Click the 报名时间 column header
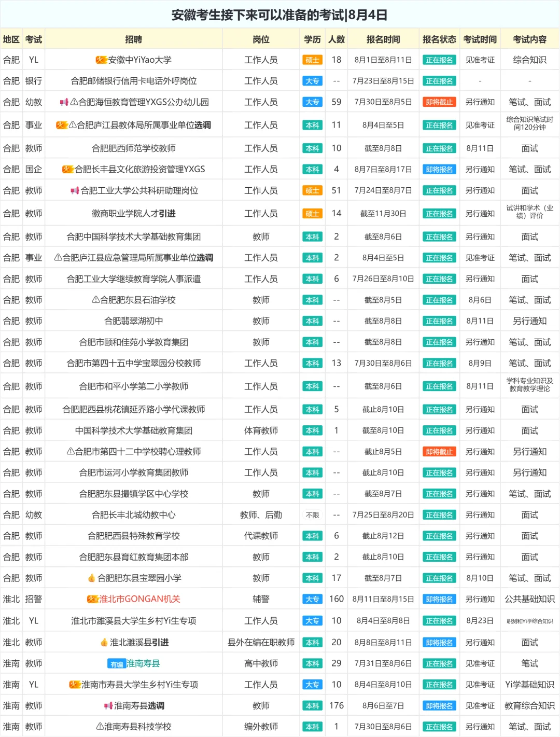This screenshot has width=560, height=737. coord(383,39)
